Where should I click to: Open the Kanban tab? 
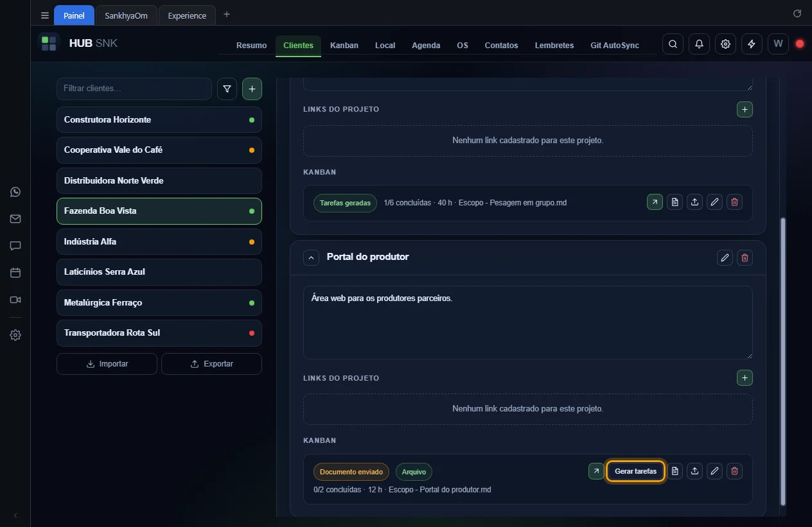[x=344, y=45]
